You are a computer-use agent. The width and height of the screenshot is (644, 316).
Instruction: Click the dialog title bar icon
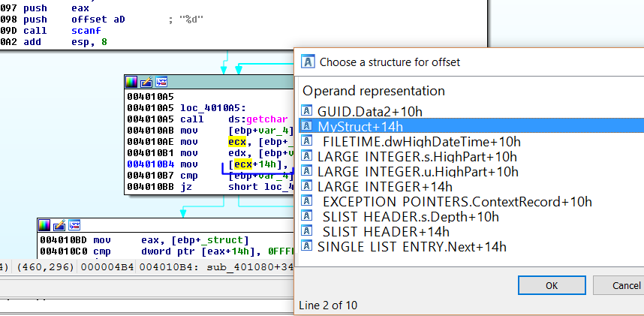click(x=307, y=62)
